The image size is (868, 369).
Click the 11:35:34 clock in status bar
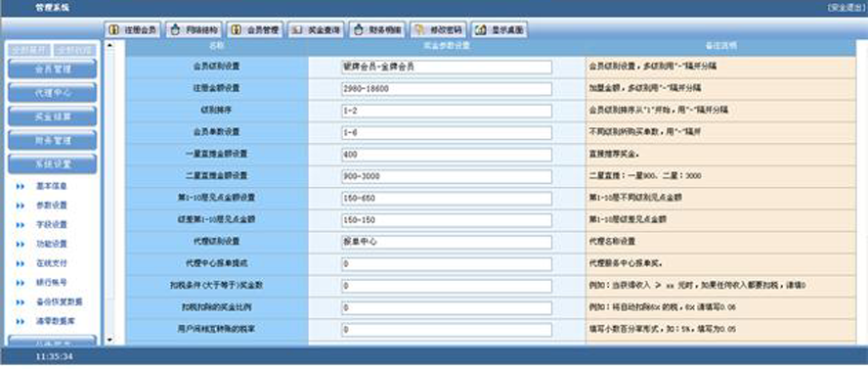pos(55,357)
